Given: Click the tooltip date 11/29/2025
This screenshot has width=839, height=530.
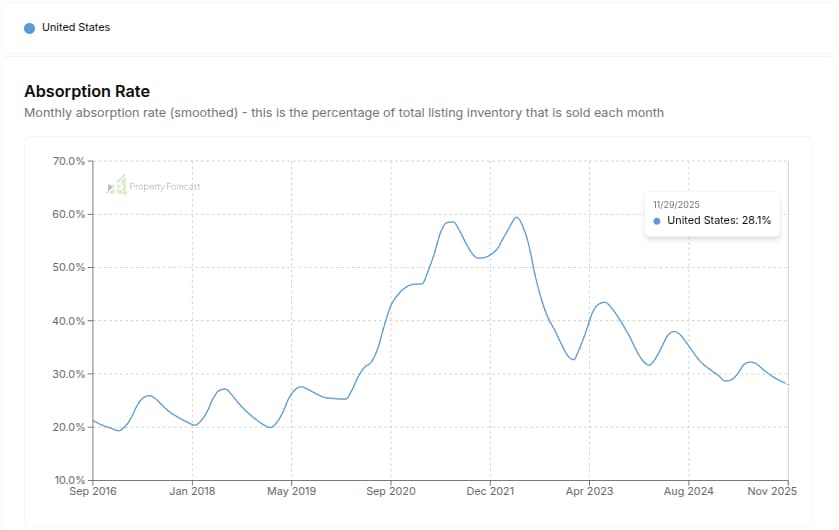Looking at the screenshot, I should point(678,204).
